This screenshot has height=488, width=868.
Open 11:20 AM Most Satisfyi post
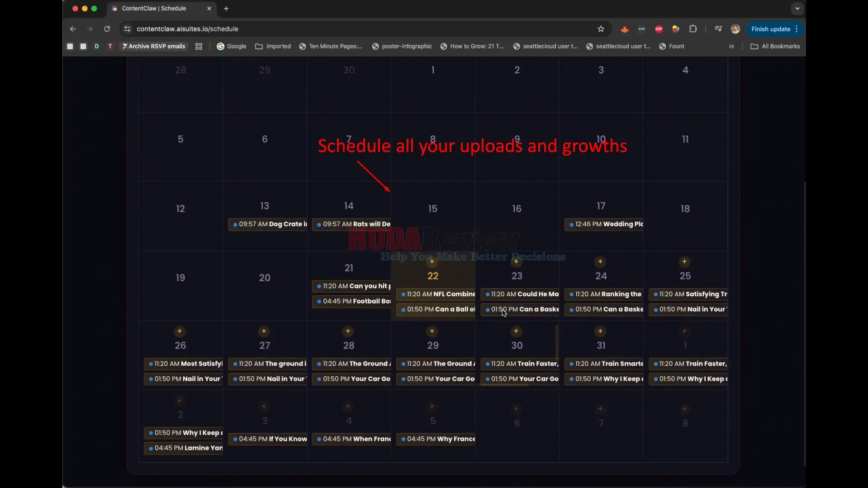click(183, 364)
